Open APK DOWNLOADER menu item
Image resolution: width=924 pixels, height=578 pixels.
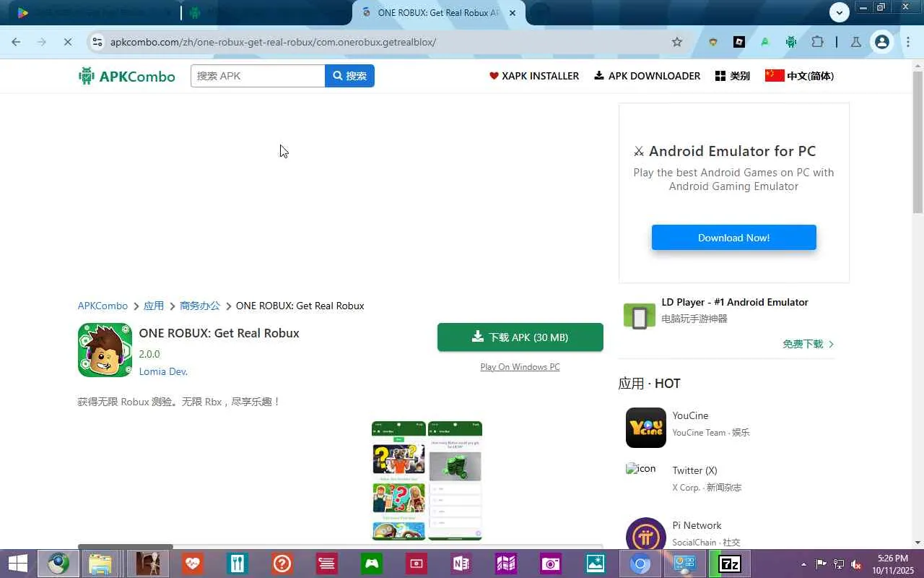647,76
